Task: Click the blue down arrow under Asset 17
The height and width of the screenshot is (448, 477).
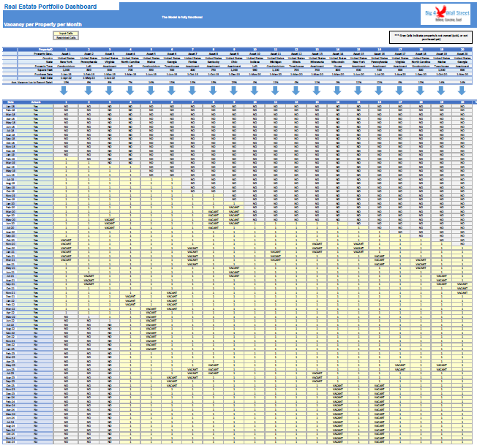Action: [x=399, y=91]
